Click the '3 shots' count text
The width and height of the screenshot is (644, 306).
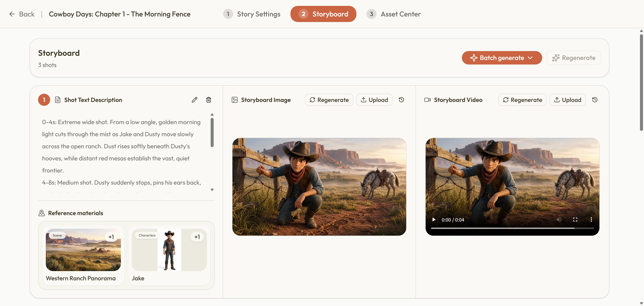47,65
